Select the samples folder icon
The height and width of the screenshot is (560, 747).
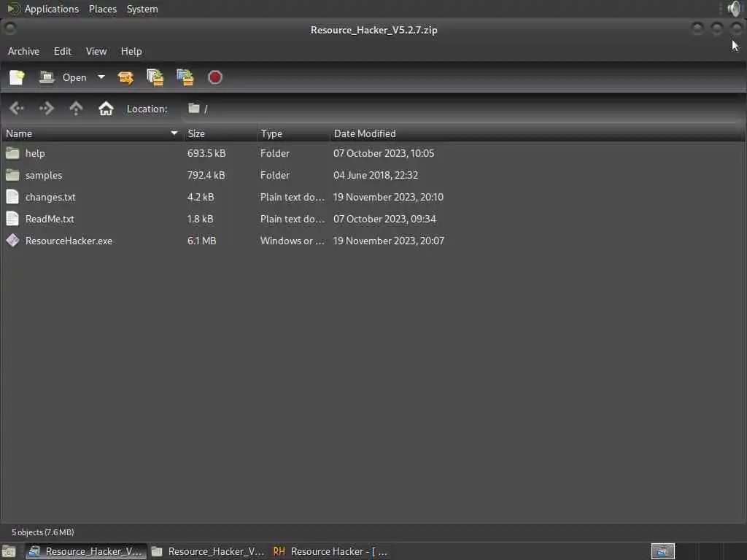13,175
